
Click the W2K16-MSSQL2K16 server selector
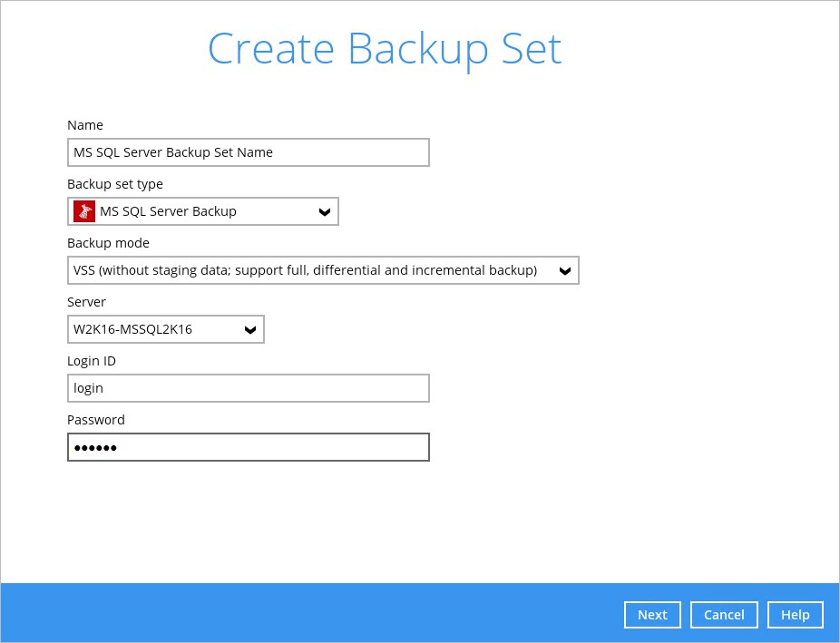pos(166,329)
